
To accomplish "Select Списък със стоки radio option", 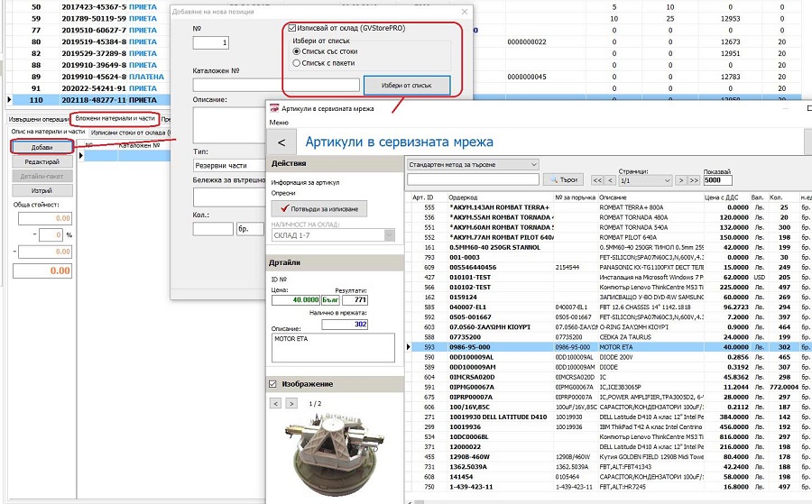I will [x=297, y=51].
